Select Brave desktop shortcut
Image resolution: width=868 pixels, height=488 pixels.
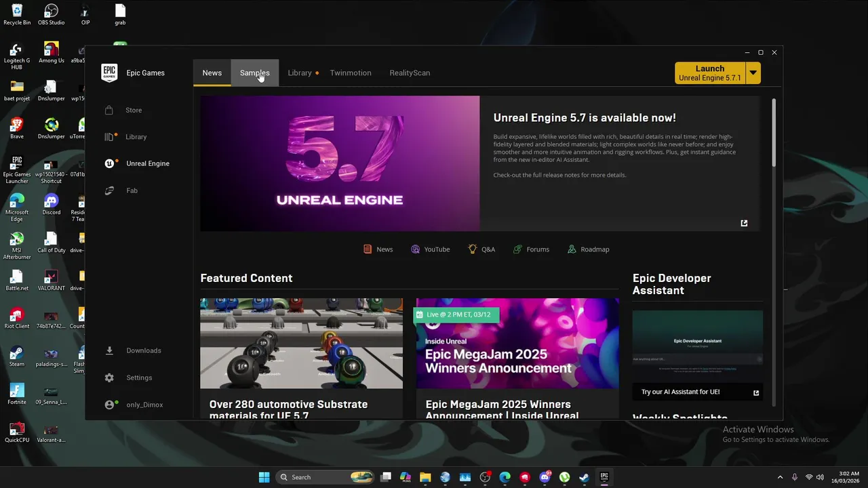pyautogui.click(x=17, y=129)
